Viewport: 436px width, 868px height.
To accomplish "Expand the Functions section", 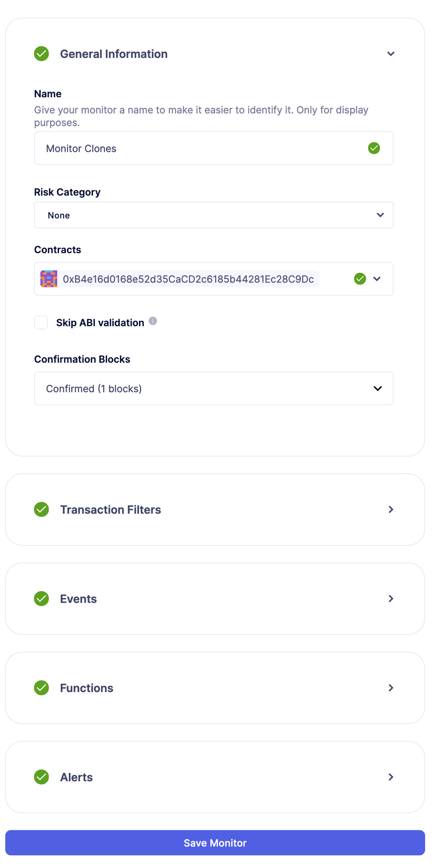I will (x=391, y=688).
